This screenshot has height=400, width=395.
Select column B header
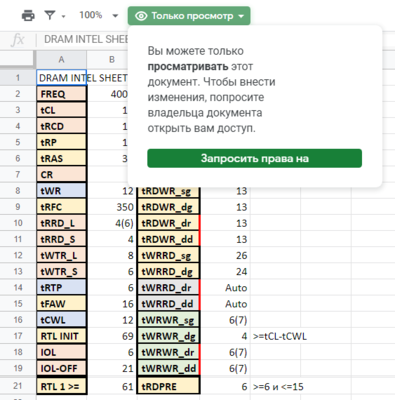112,60
